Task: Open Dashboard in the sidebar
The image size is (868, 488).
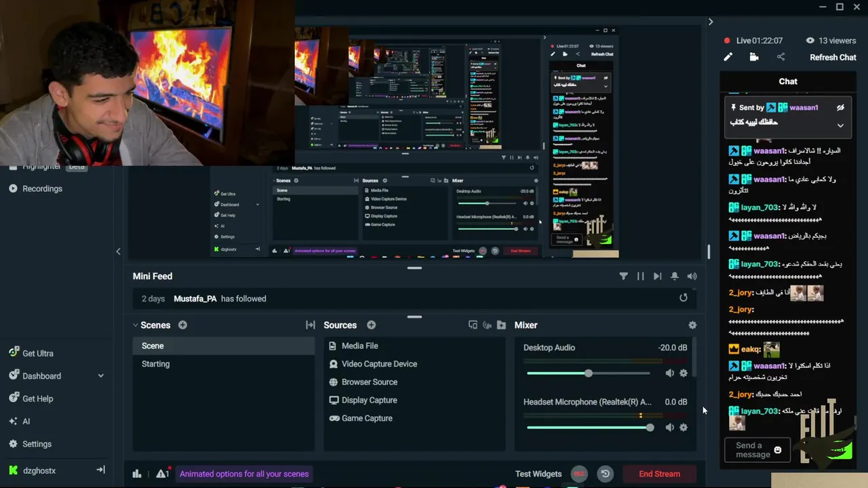Action: coord(41,376)
